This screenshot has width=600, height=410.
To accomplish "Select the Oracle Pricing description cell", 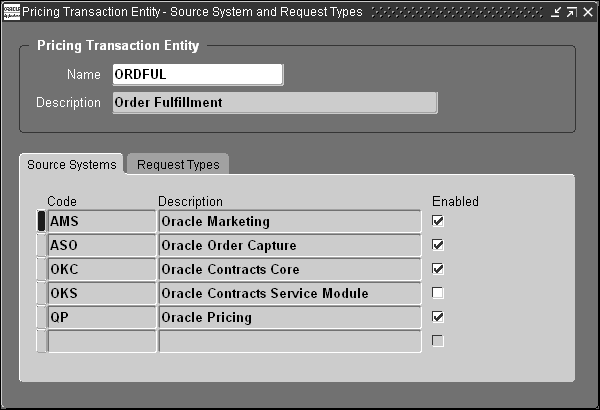I will coord(290,317).
